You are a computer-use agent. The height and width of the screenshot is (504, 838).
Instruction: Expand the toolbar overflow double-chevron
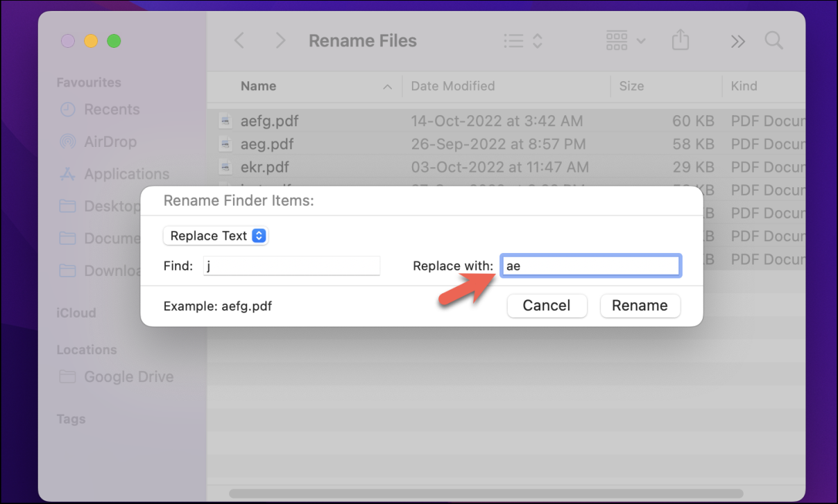(x=737, y=42)
